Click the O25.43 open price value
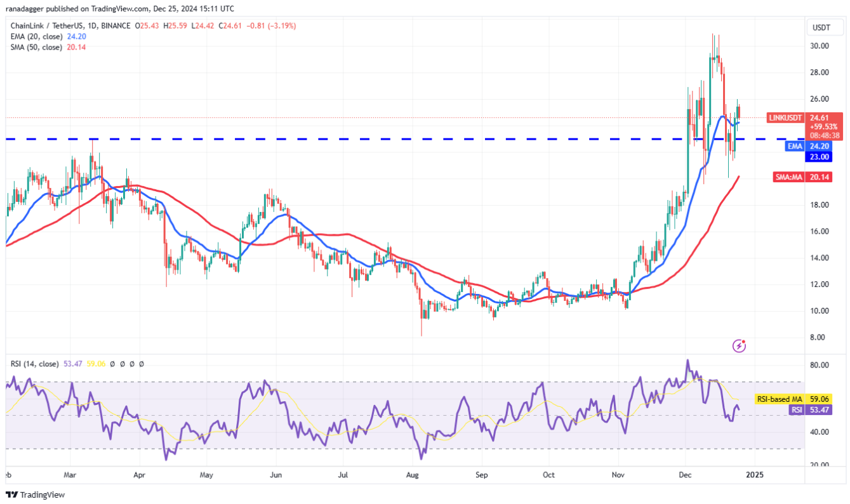This screenshot has width=850, height=504. click(x=148, y=26)
